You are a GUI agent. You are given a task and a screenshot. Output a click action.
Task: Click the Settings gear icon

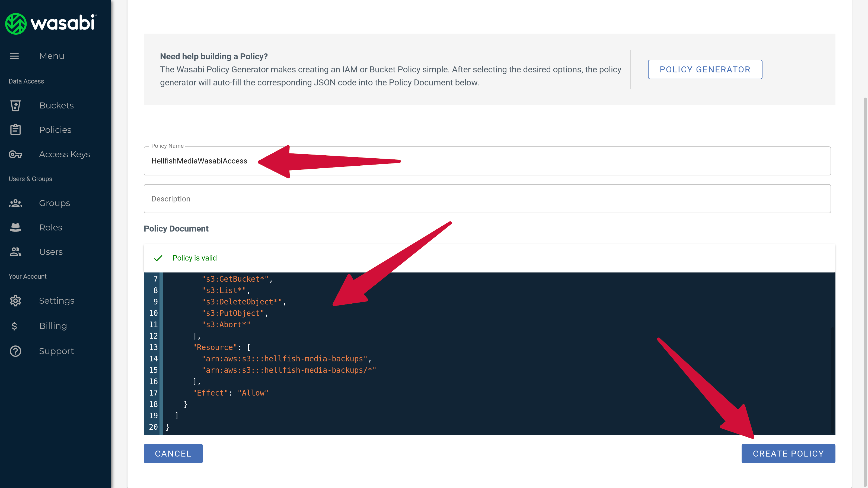click(x=15, y=300)
